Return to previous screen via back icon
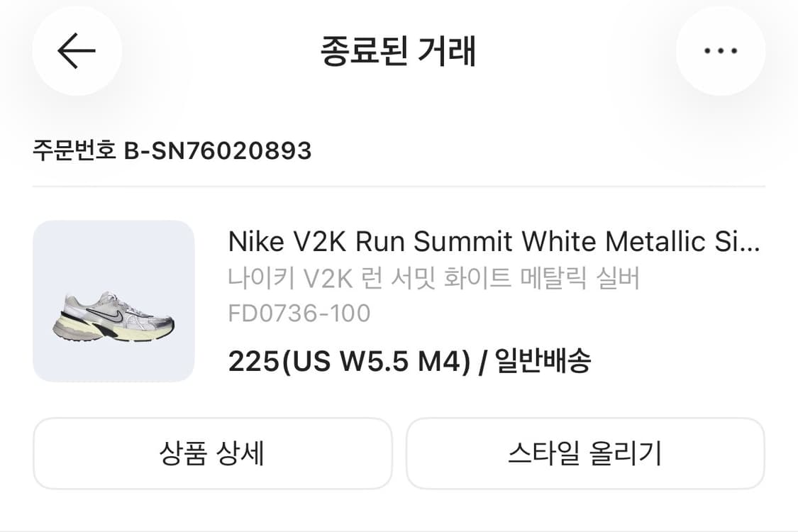This screenshot has height=532, width=798. pos(77,50)
